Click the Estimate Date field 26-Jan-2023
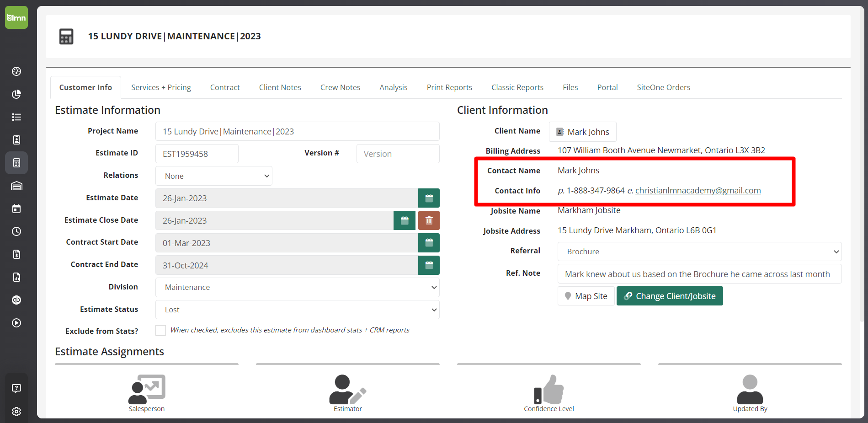Image resolution: width=868 pixels, height=423 pixels. (x=287, y=198)
